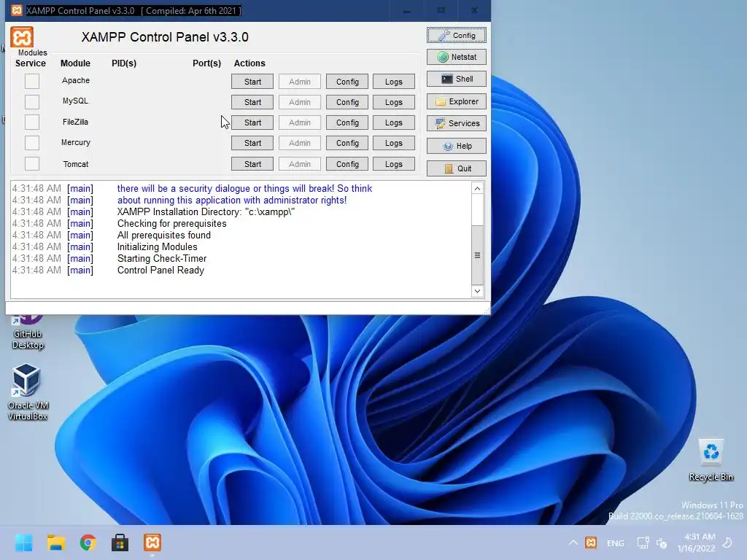Screen dimensions: 747x560
Task: Click log scrollbar up arrow
Action: 477,189
